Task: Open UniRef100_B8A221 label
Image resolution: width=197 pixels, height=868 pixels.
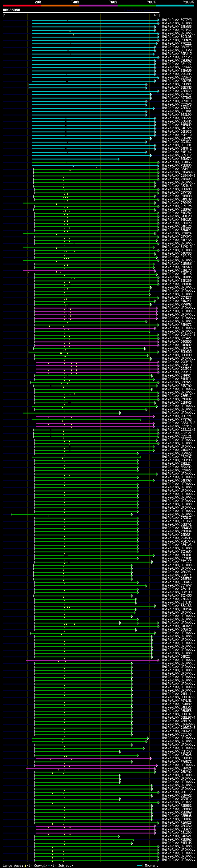Action: pos(177,118)
